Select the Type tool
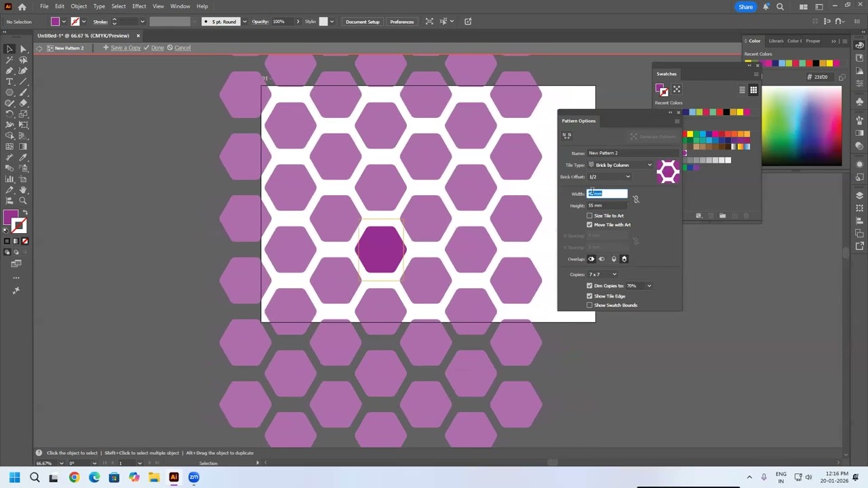The height and width of the screenshot is (488, 868). [x=9, y=81]
